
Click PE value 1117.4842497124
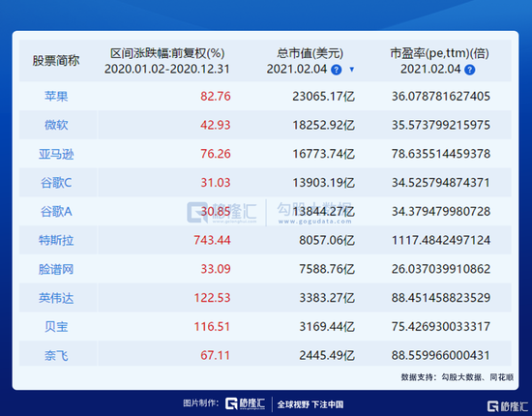[441, 241]
